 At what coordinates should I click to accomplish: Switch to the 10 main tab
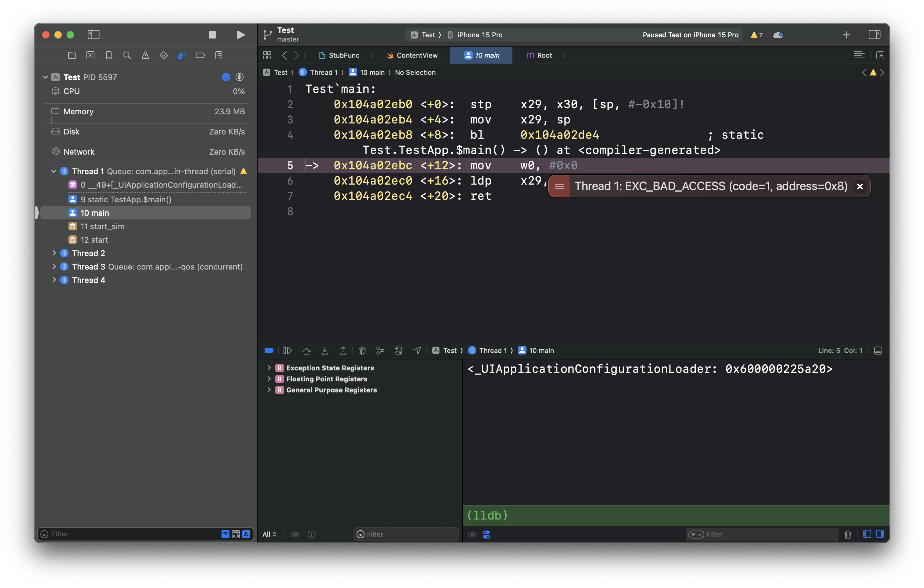tap(481, 55)
